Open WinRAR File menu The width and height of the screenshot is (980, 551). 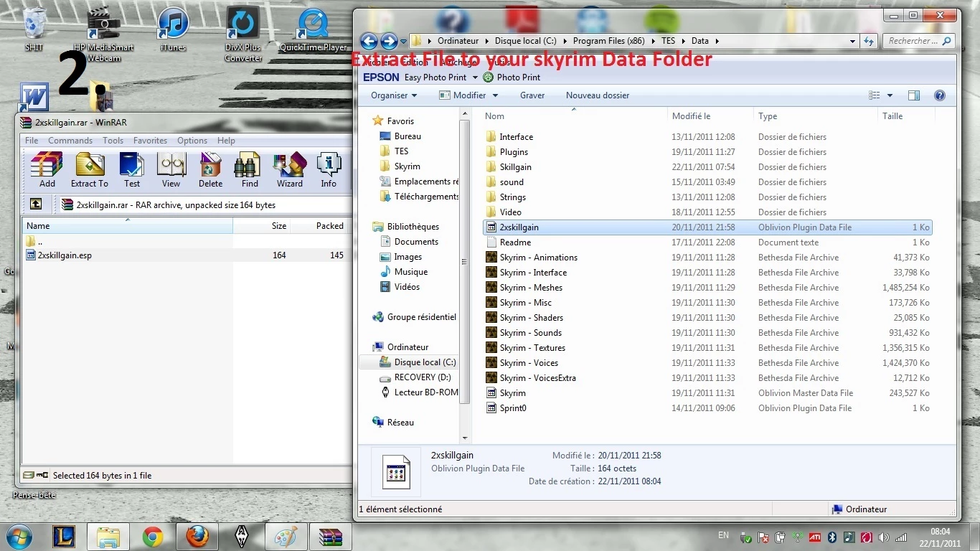coord(32,141)
